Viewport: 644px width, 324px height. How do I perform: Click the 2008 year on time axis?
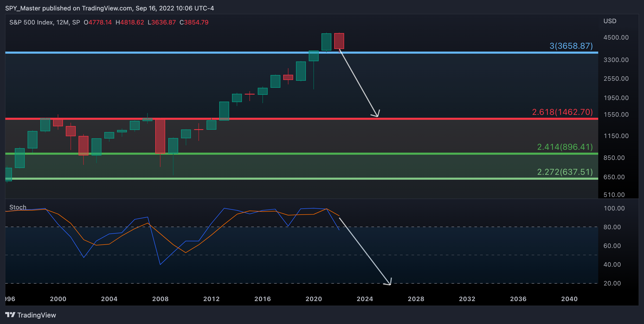tap(160, 299)
